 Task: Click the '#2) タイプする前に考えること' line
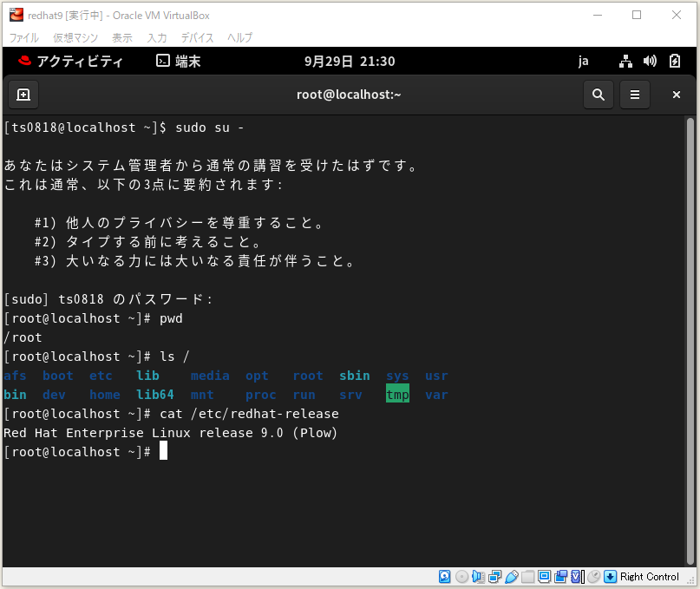(147, 242)
